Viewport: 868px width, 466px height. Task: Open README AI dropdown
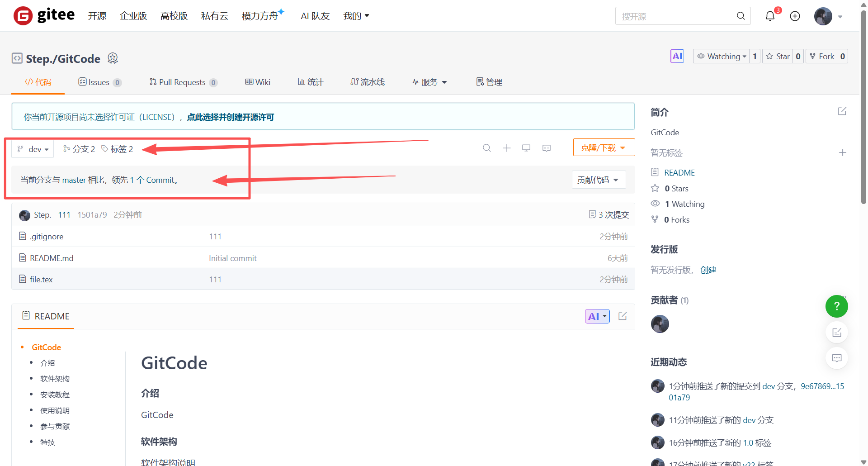(597, 316)
